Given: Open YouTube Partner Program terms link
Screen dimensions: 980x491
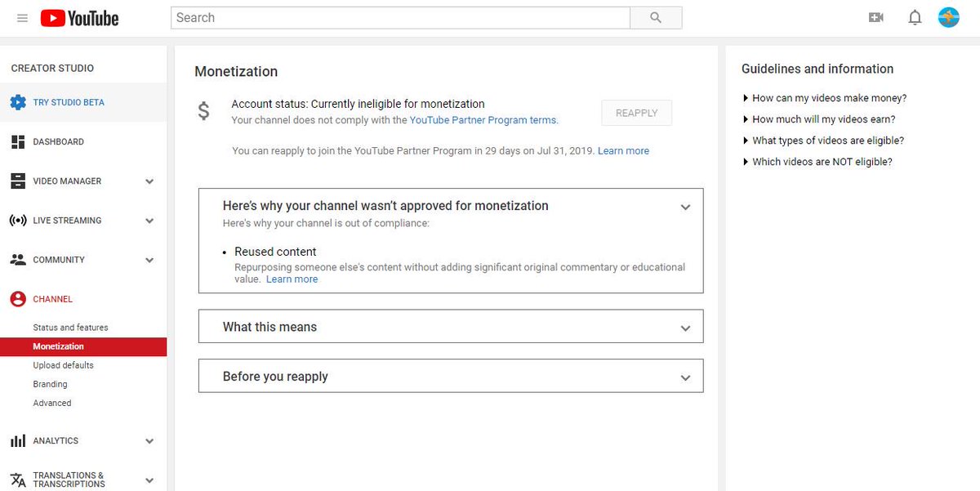Looking at the screenshot, I should tap(483, 120).
